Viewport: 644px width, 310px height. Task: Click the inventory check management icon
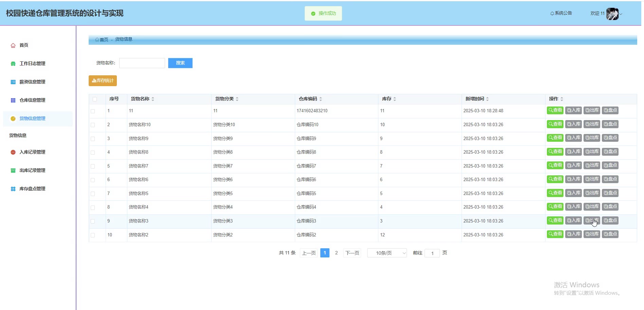pos(13,189)
